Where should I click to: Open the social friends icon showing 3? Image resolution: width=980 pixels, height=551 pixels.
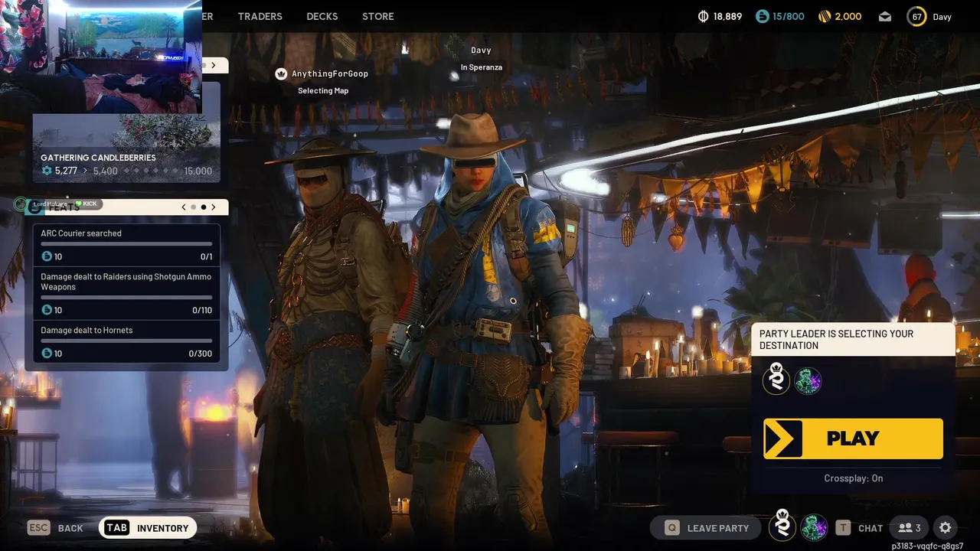pyautogui.click(x=910, y=527)
